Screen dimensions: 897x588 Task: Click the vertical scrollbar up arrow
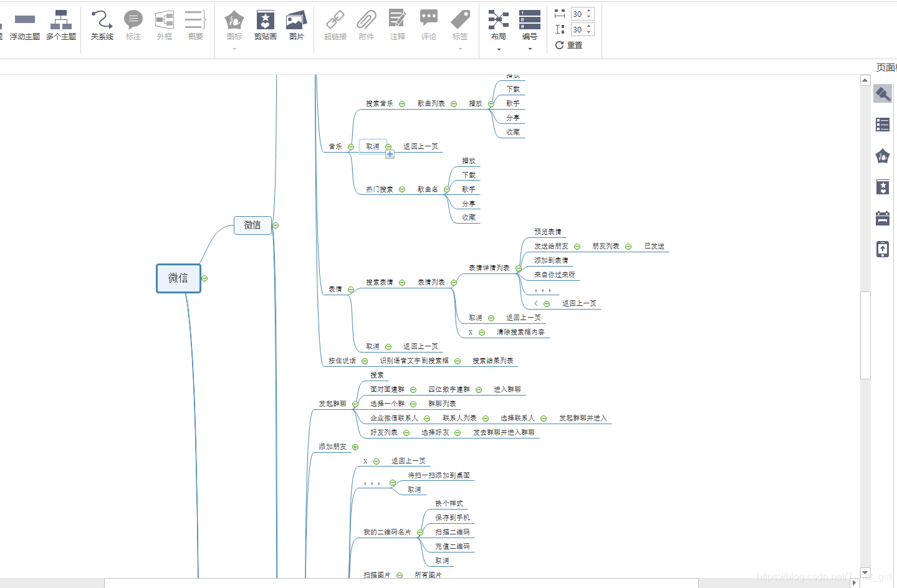pyautogui.click(x=865, y=80)
